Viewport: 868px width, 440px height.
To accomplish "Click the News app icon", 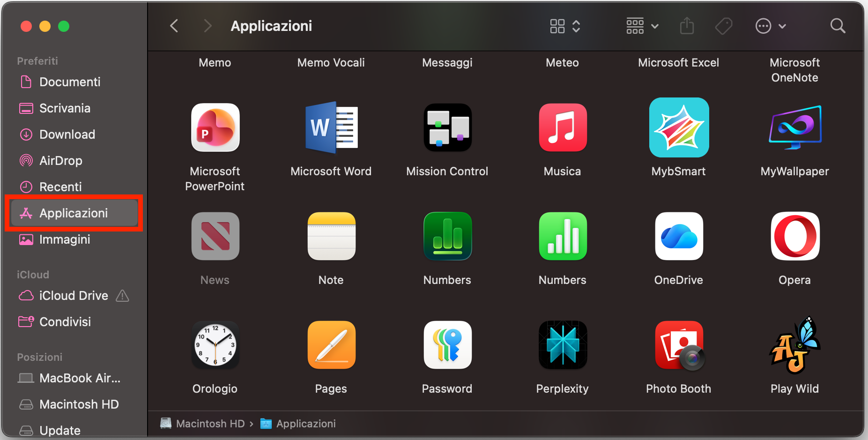I will click(215, 236).
